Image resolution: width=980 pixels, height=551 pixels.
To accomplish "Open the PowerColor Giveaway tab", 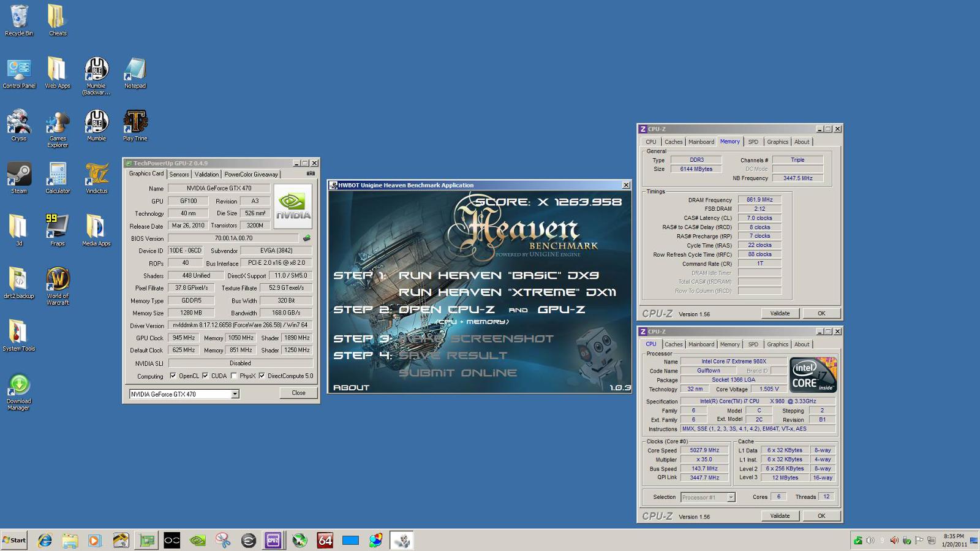I will click(x=251, y=175).
